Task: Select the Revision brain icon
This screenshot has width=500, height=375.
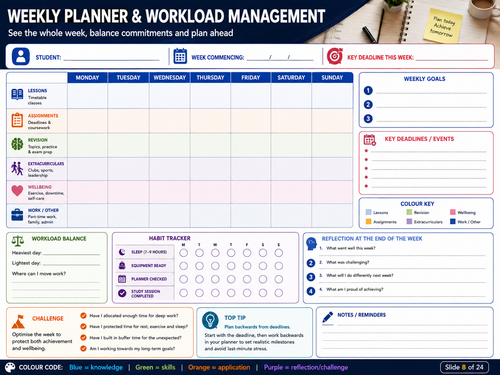Action: coord(17,144)
